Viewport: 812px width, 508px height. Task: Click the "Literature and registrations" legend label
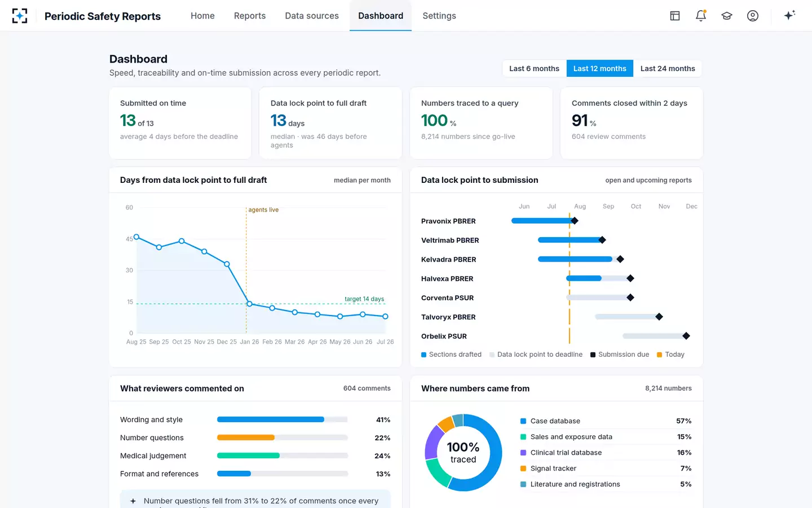coord(575,484)
